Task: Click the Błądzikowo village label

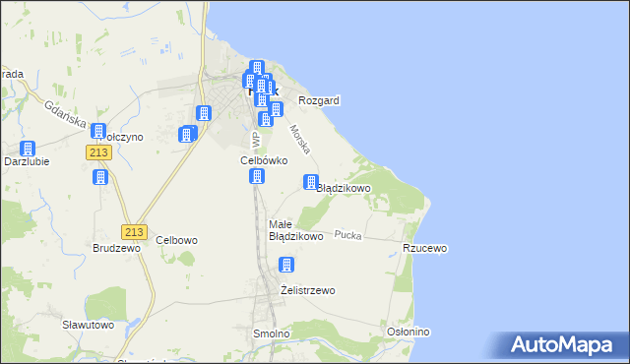Action: pyautogui.click(x=345, y=188)
